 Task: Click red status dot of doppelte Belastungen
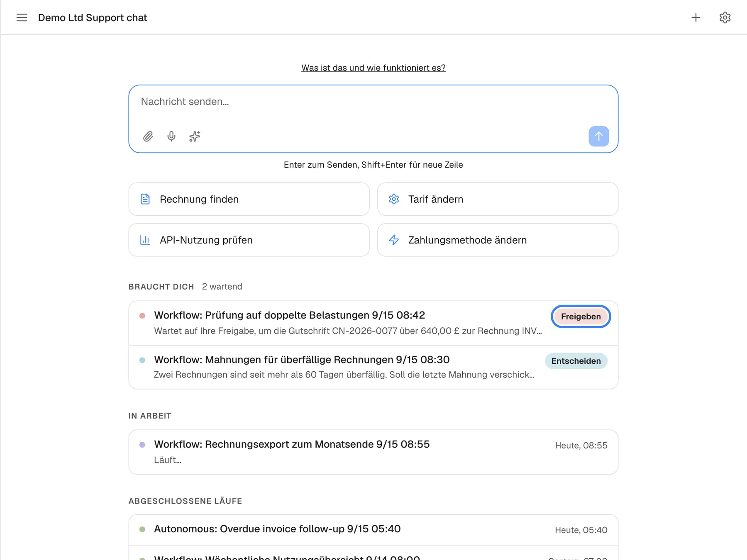click(142, 316)
